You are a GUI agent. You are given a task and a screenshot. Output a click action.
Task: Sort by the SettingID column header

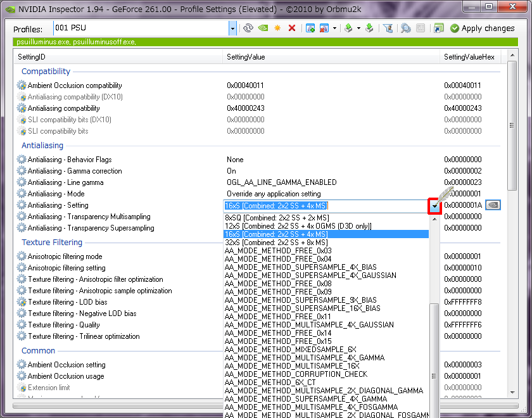click(118, 56)
